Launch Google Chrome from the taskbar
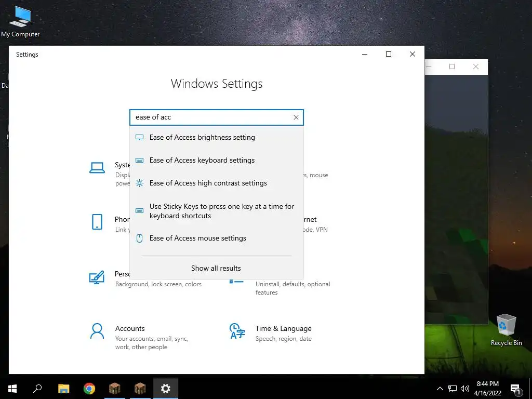This screenshot has height=399, width=532. tap(89, 389)
